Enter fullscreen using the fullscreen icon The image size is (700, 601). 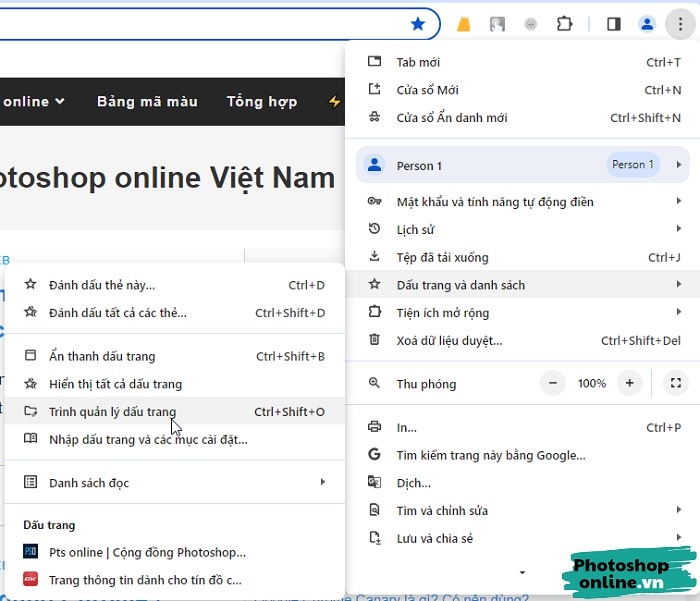pos(675,383)
